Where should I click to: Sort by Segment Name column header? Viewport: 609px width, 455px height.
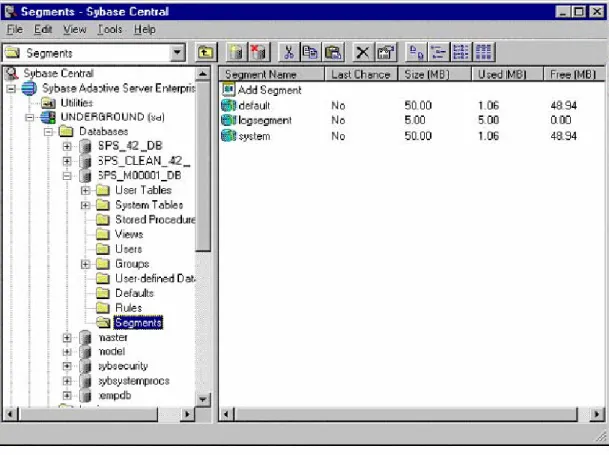271,74
